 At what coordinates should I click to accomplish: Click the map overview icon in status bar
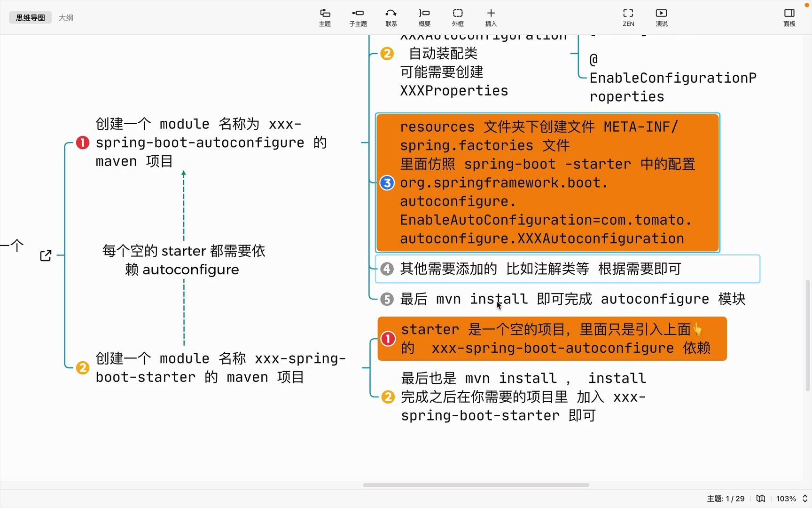pyautogui.click(x=760, y=499)
